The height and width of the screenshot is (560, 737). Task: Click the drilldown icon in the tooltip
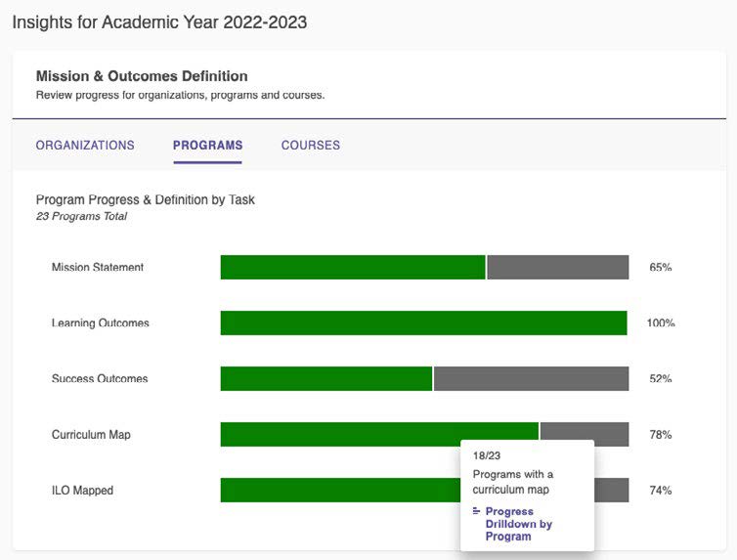(476, 511)
